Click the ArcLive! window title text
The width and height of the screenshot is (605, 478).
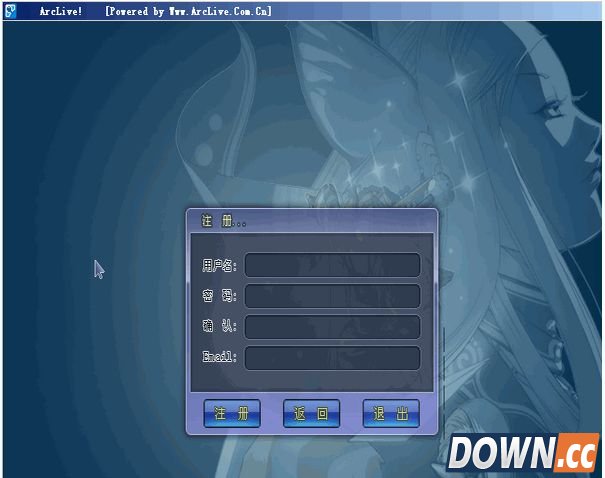click(61, 11)
